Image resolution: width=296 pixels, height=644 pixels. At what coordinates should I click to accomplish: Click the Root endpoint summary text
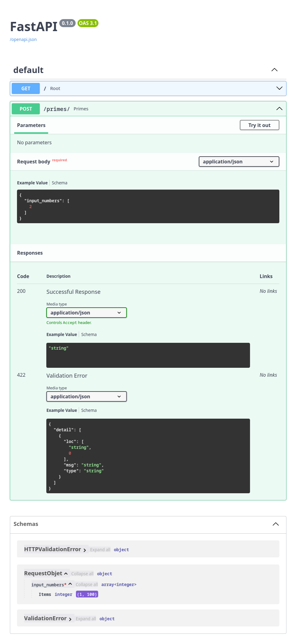click(55, 88)
